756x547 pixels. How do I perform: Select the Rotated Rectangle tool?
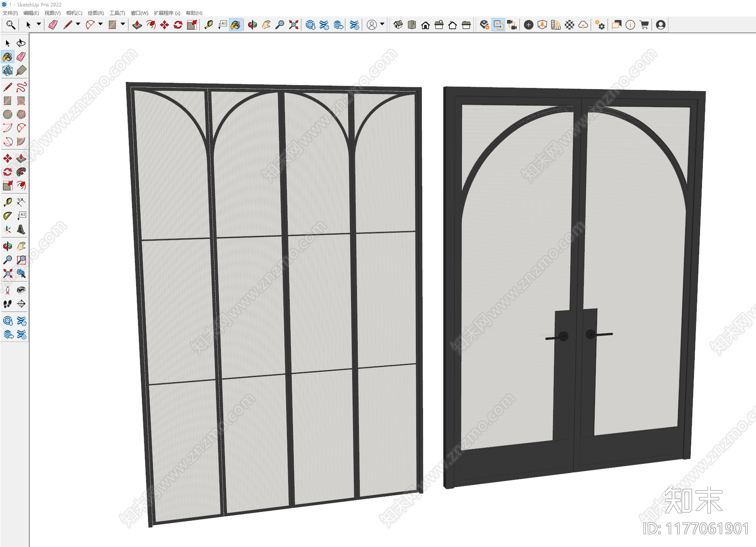coord(21,101)
